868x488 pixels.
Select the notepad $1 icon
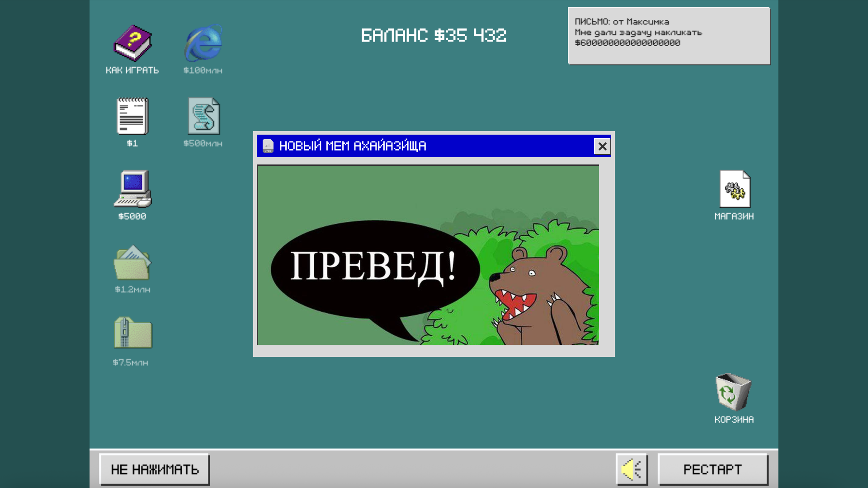click(x=132, y=116)
